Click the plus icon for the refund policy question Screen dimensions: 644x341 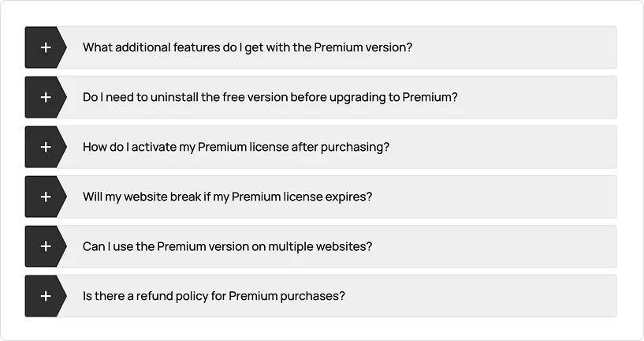click(x=46, y=296)
